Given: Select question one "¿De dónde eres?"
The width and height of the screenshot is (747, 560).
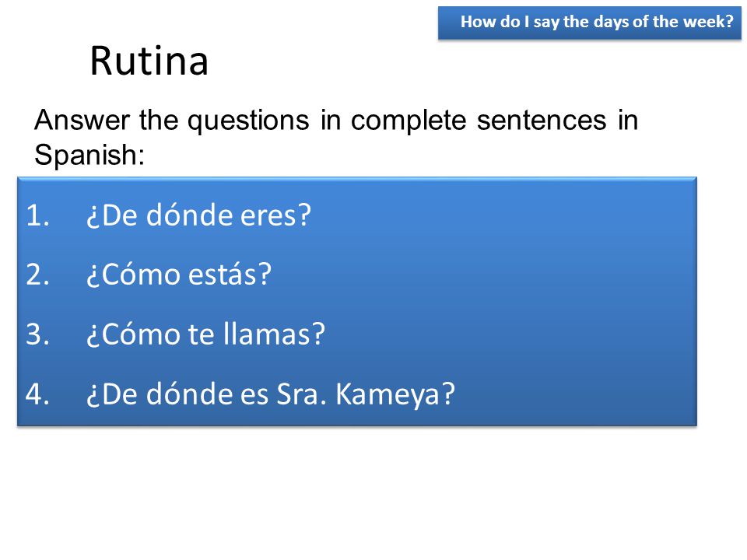Looking at the screenshot, I should [x=198, y=215].
